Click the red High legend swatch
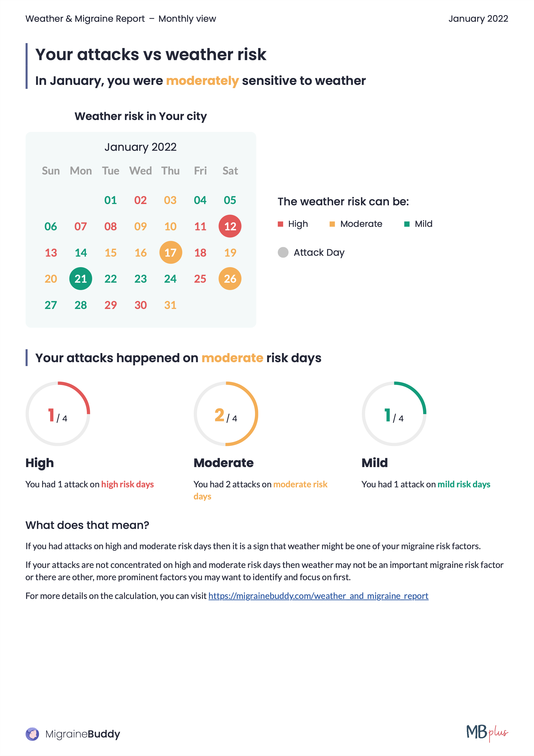Viewport: 534px width, 756px height. coord(280,224)
